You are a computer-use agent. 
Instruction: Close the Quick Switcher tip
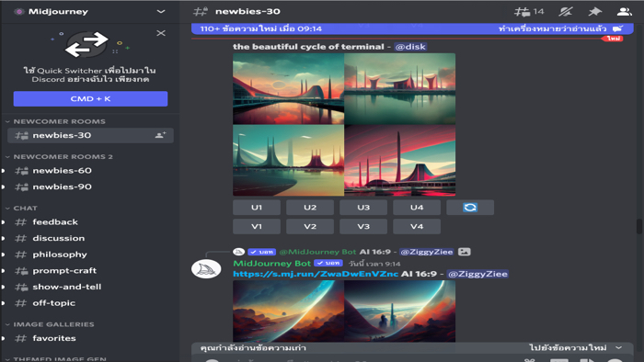pyautogui.click(x=161, y=33)
